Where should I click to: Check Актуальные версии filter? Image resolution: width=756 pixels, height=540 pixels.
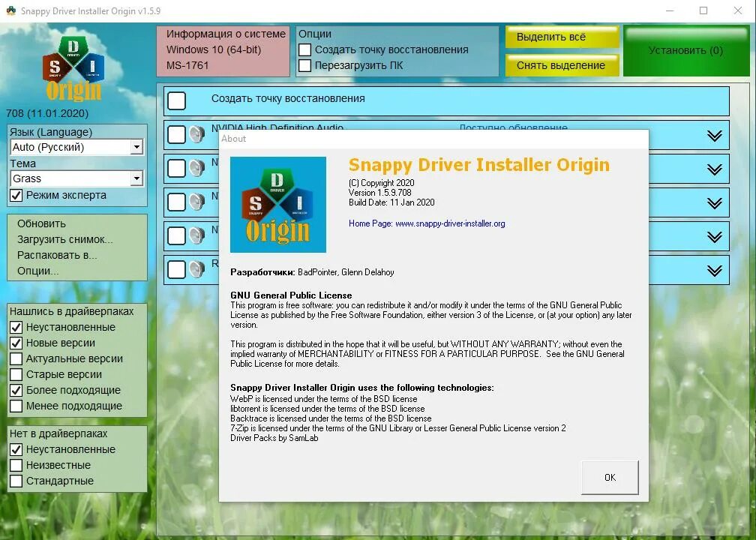coord(16,358)
